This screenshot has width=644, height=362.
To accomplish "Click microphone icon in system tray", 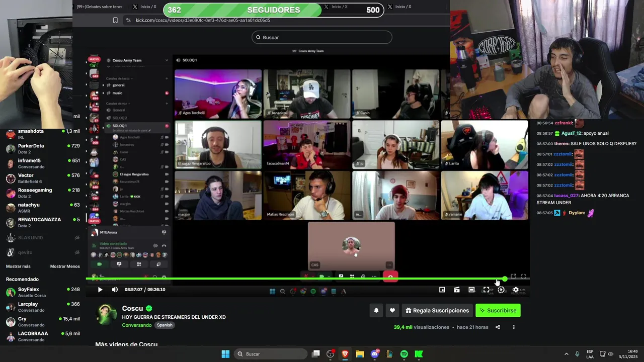I will coord(577,354).
